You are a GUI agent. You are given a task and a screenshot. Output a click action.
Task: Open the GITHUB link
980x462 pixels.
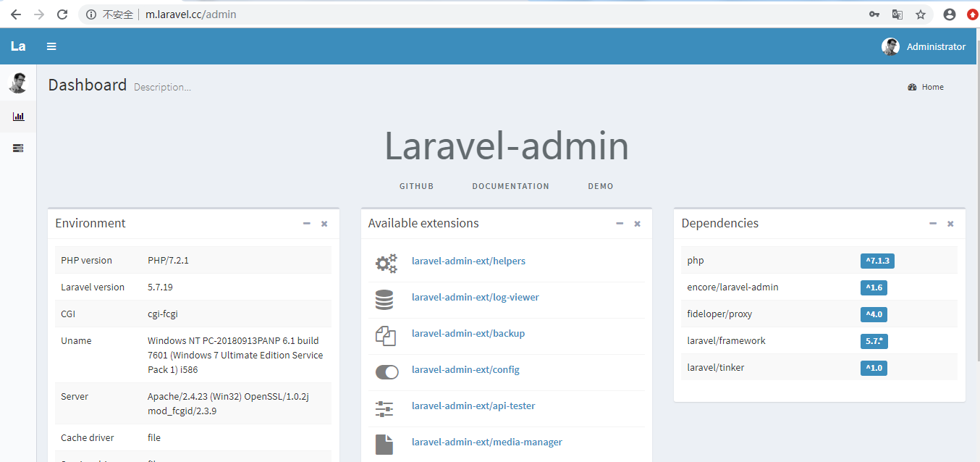coord(416,186)
